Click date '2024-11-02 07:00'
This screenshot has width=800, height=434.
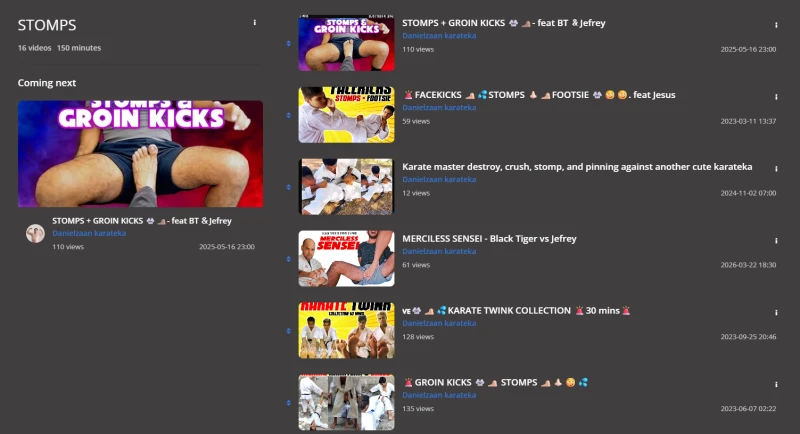click(x=748, y=193)
